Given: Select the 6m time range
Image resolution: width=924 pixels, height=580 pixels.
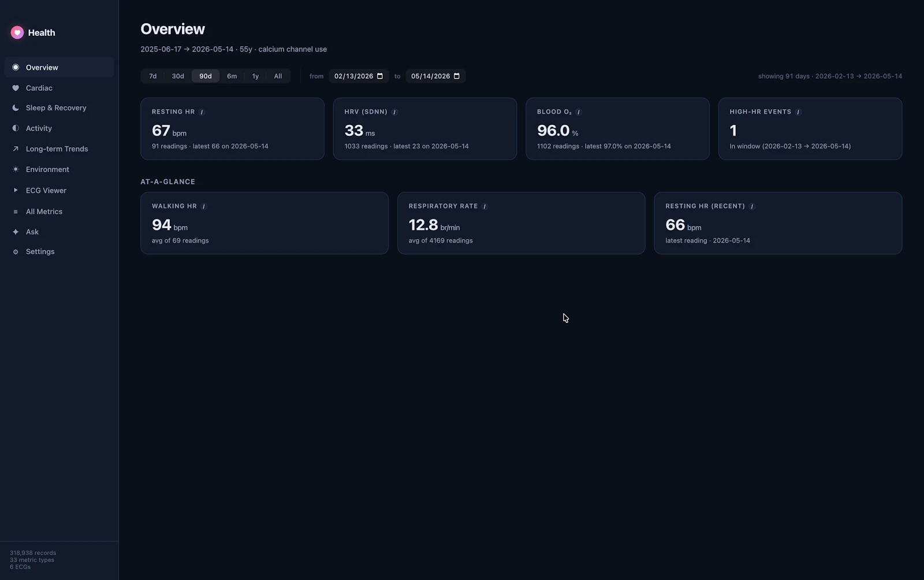Looking at the screenshot, I should (x=232, y=76).
